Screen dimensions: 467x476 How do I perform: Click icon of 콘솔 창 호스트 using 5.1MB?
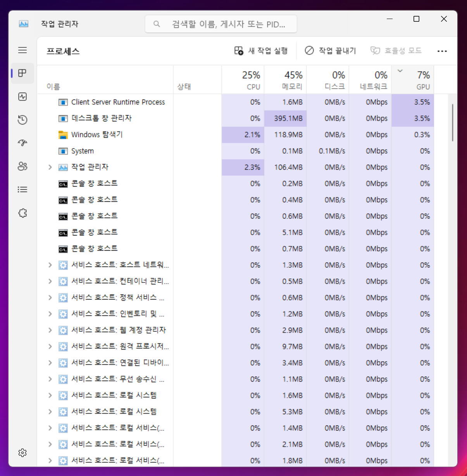coord(63,233)
